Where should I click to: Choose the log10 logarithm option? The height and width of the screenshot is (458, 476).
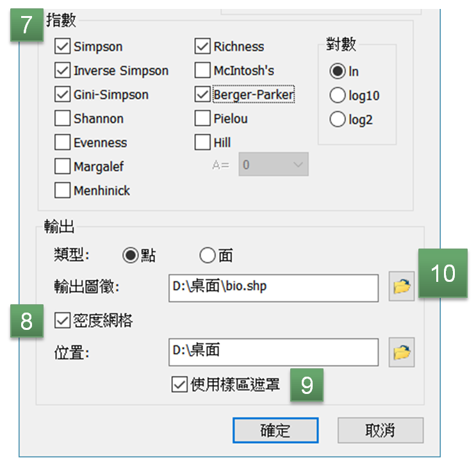[x=338, y=95]
